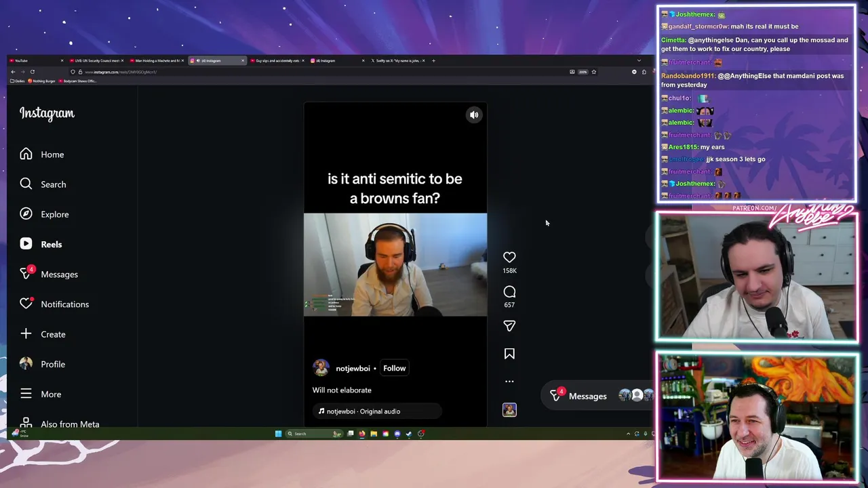Open the reel's comments
This screenshot has width=868, height=488.
(509, 291)
